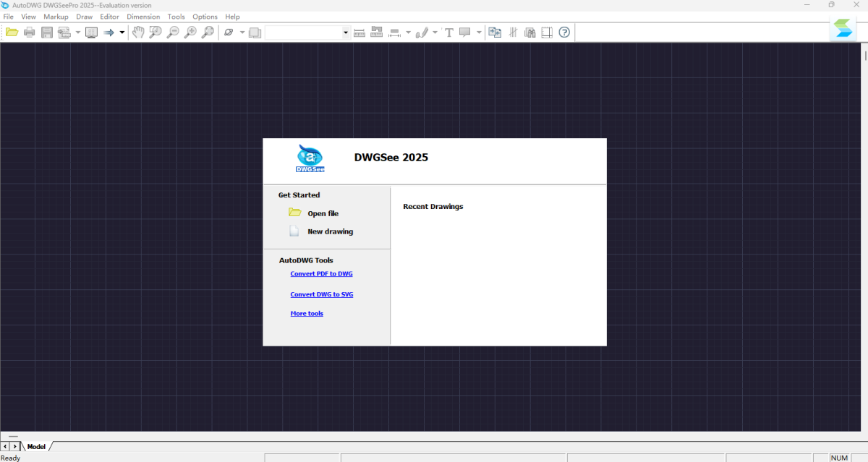Switch to the Model tab
Screen dimensions: 868x462
tap(36, 447)
